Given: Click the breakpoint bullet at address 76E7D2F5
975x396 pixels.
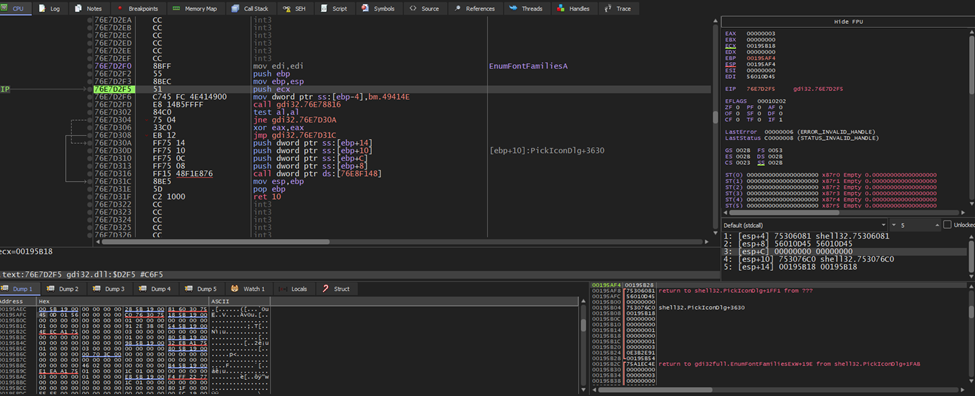Looking at the screenshot, I should 90,90.
